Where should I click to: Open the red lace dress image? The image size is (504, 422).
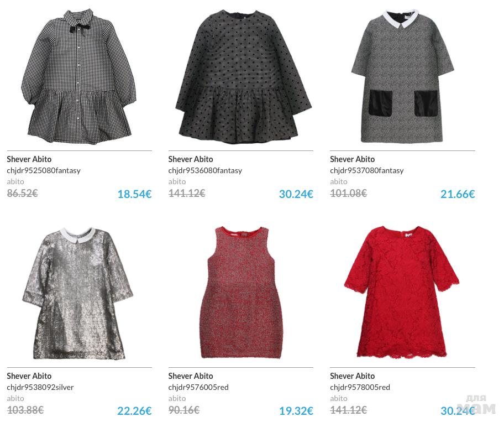point(401,293)
